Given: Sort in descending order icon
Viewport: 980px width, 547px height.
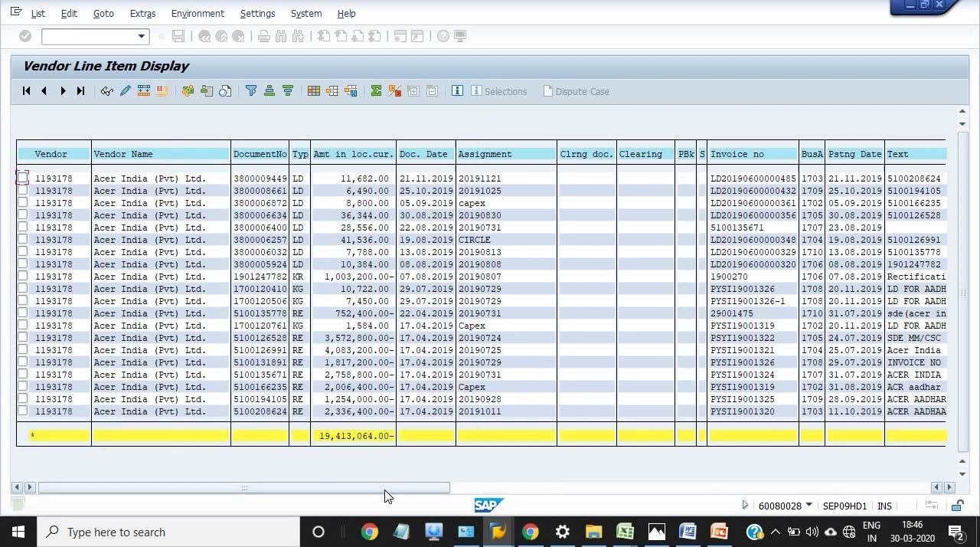Looking at the screenshot, I should click(288, 91).
